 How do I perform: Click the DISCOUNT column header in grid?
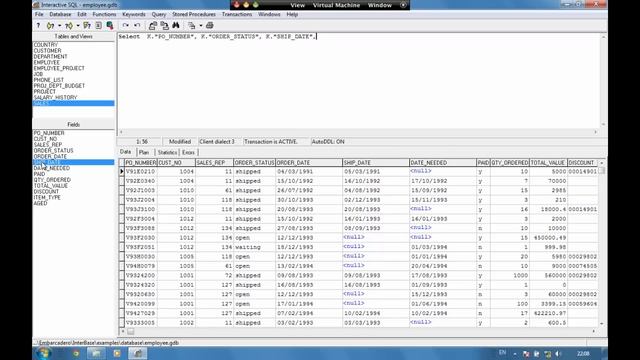[582, 162]
